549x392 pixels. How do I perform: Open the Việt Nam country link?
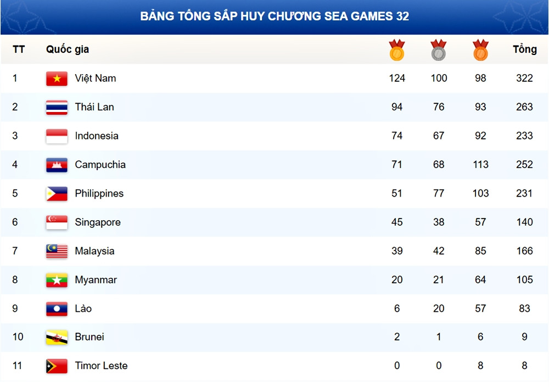pyautogui.click(x=96, y=79)
